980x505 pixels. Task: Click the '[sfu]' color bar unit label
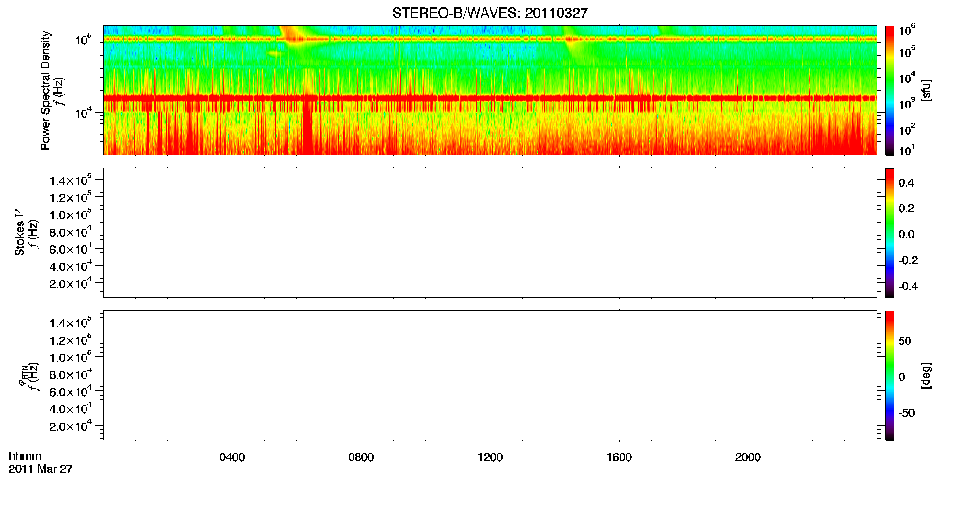(x=926, y=90)
